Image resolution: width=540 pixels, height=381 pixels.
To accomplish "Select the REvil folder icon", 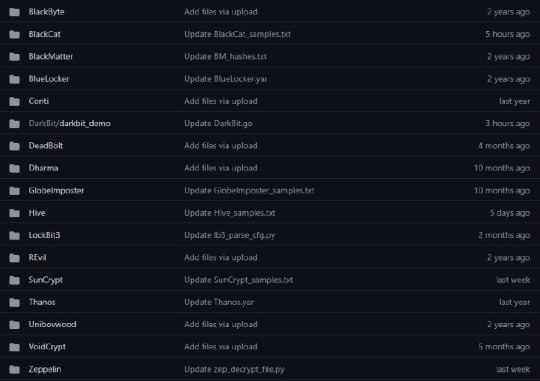I will [14, 258].
